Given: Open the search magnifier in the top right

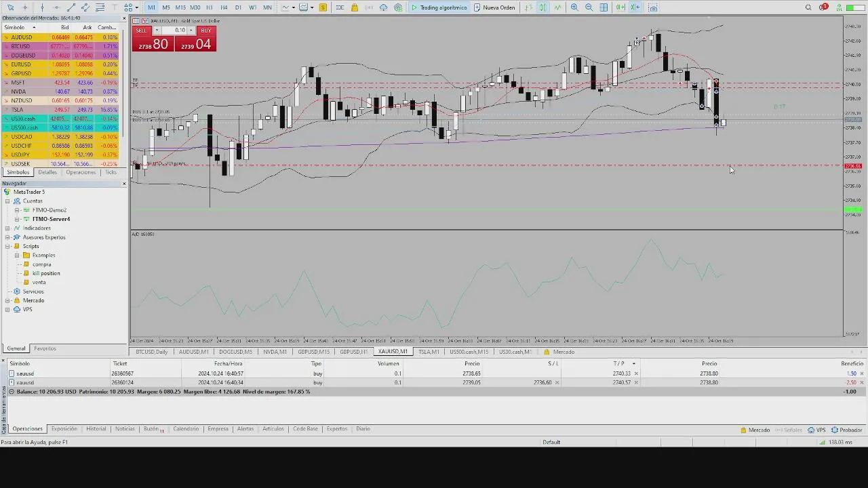Looking at the screenshot, I should (x=808, y=7).
